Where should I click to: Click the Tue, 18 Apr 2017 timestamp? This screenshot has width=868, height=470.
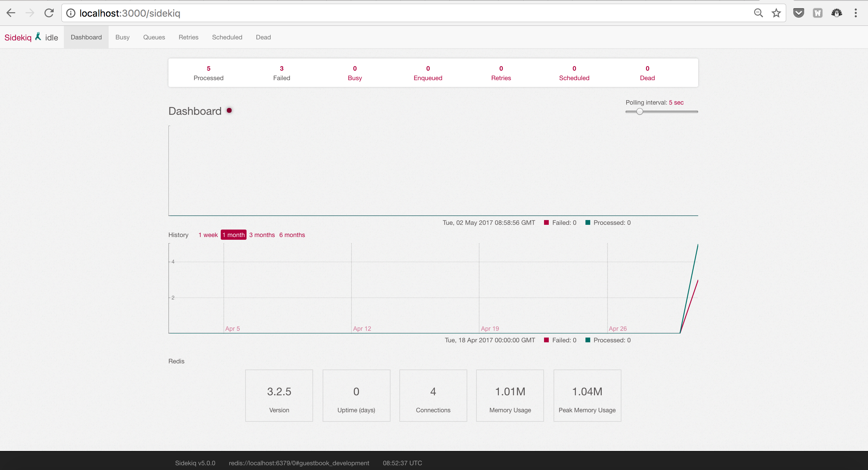point(490,340)
